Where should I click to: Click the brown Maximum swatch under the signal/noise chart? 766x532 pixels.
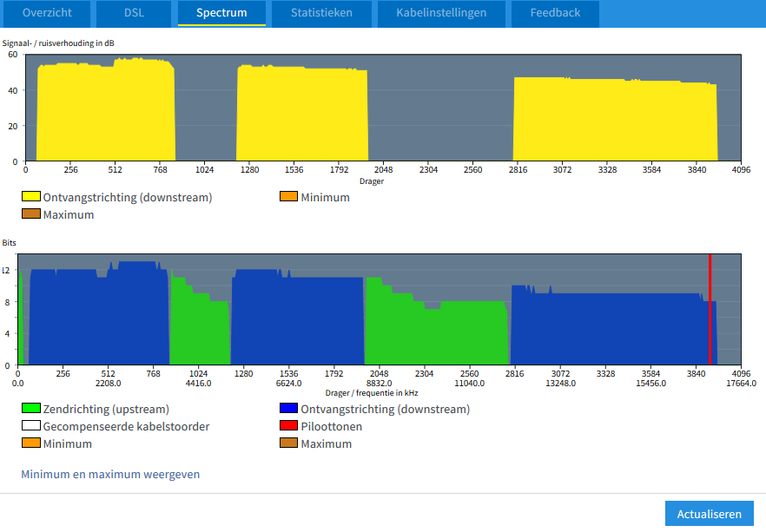pyautogui.click(x=31, y=214)
